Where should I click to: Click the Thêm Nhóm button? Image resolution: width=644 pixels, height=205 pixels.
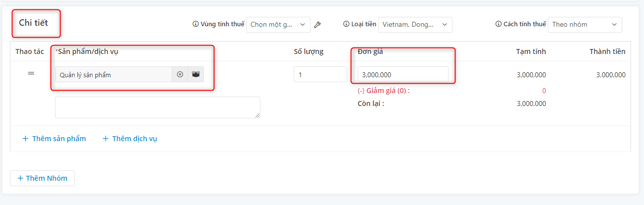[42, 178]
